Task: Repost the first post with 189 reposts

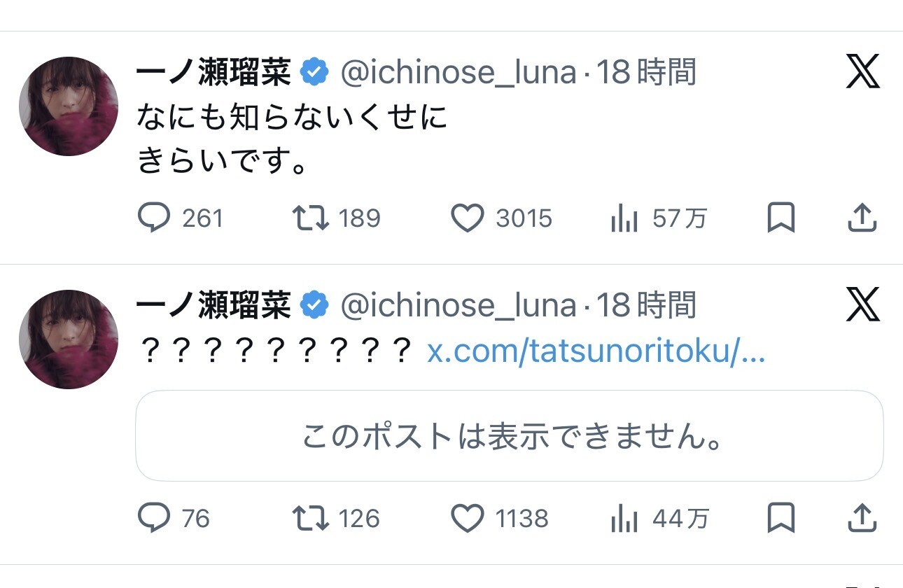Action: coord(310,219)
